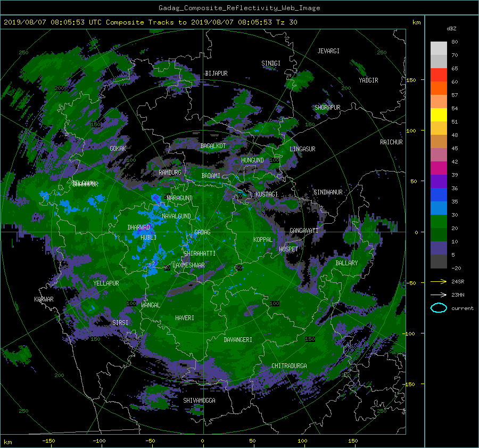Pick the light gray 70-80 dBZ swatch

pos(439,48)
